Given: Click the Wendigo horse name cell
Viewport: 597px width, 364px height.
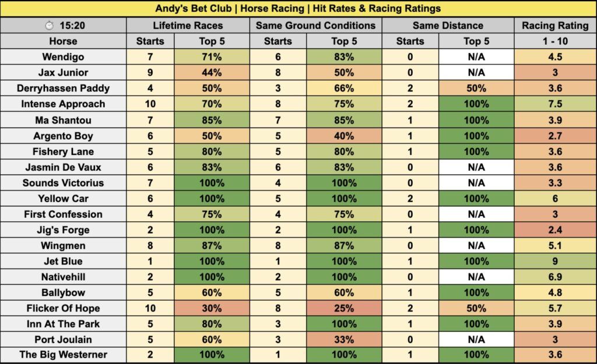Looking at the screenshot, I should (x=63, y=57).
